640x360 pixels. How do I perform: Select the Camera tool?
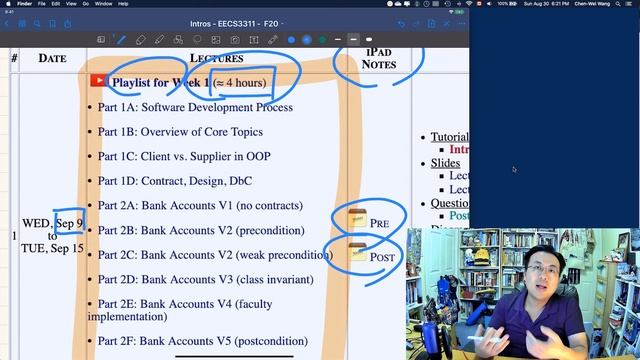coord(235,40)
